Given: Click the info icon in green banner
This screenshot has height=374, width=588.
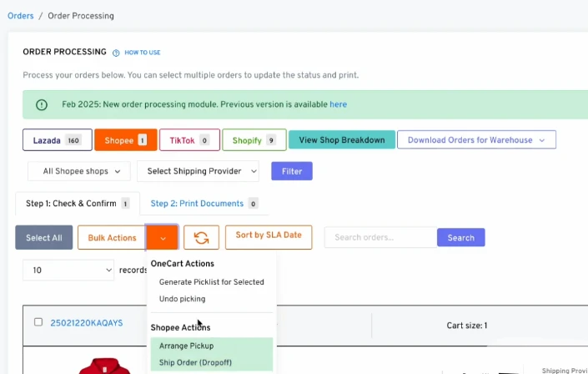Looking at the screenshot, I should [42, 104].
